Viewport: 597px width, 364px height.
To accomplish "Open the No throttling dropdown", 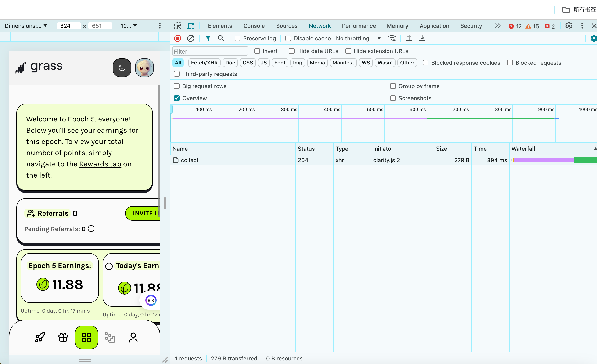I will click(x=358, y=39).
